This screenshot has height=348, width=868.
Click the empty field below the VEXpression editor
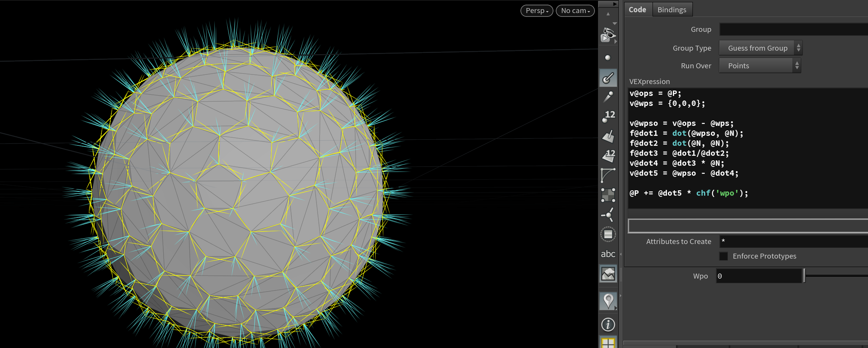coord(748,226)
